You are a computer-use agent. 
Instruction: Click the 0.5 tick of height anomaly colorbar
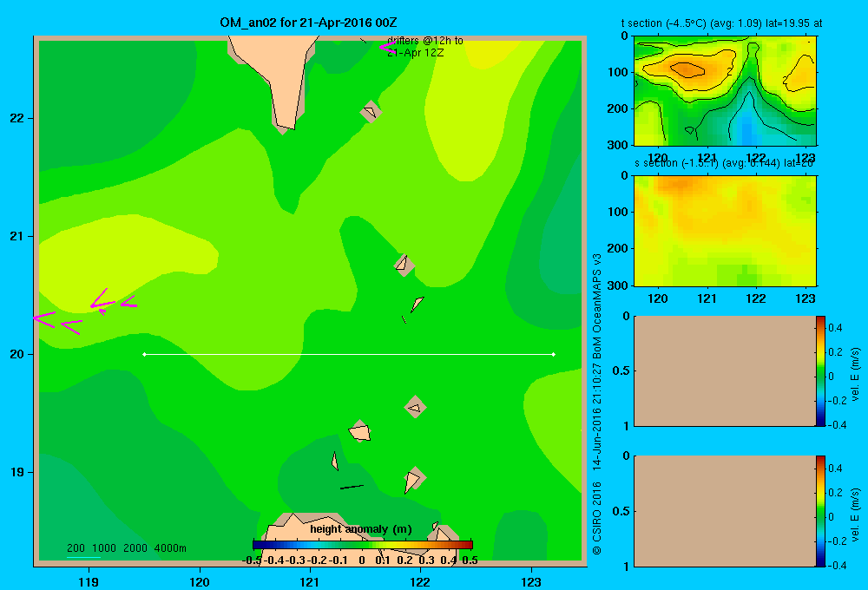[x=470, y=560]
